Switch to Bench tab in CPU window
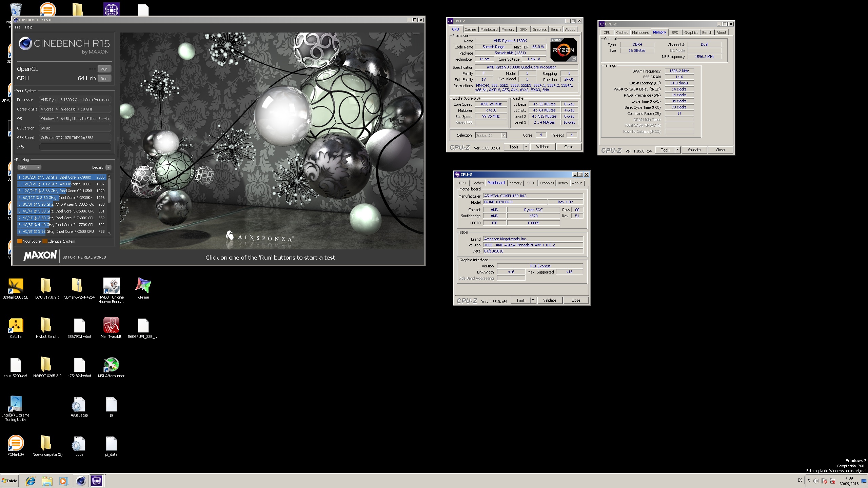868x488 pixels. [x=555, y=29]
